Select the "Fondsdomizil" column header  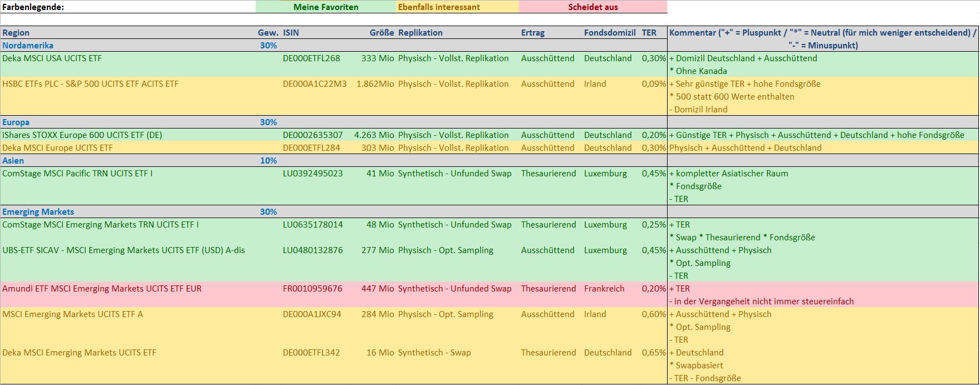click(610, 33)
